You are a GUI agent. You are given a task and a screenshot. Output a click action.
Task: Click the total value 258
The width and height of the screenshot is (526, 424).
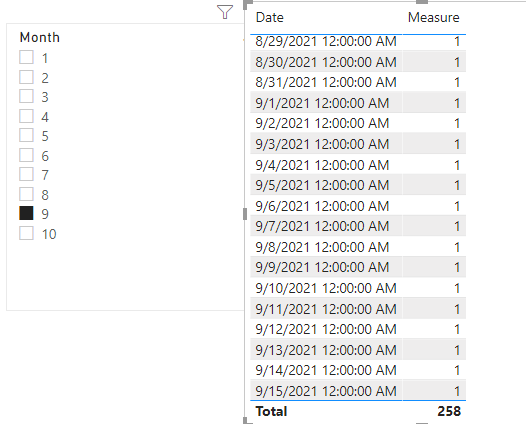(x=449, y=411)
